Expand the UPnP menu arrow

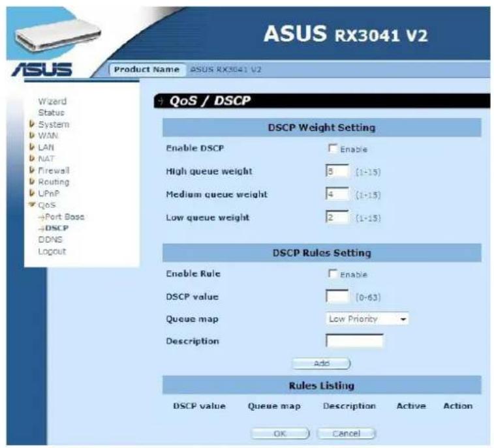(31, 193)
